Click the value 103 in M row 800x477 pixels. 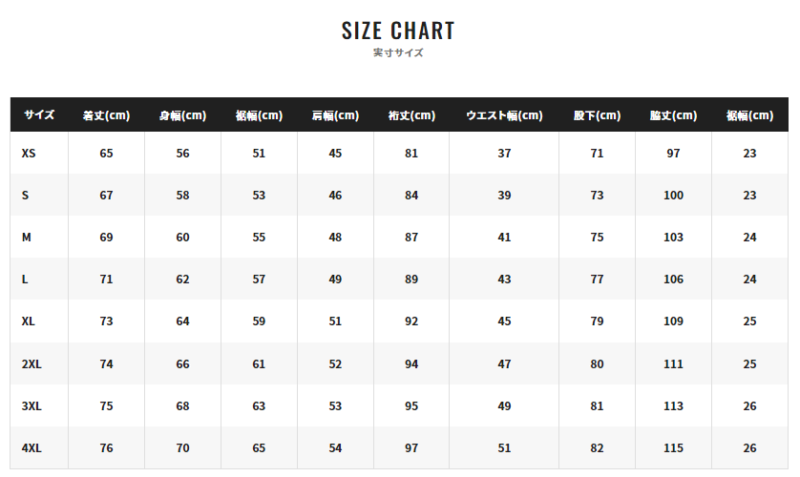673,237
